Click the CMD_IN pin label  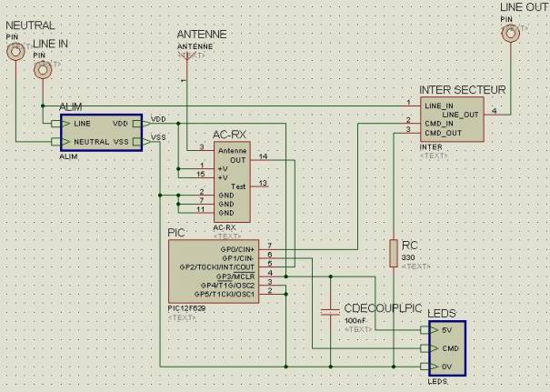point(439,124)
